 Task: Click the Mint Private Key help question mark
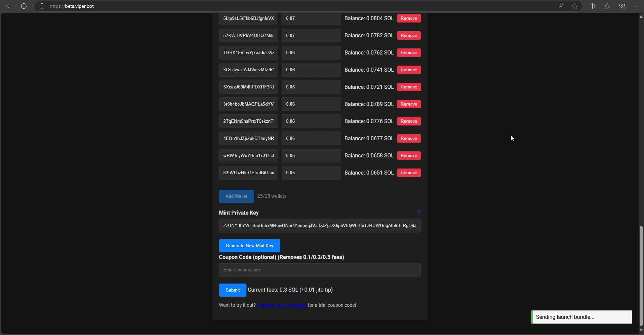[x=419, y=213]
